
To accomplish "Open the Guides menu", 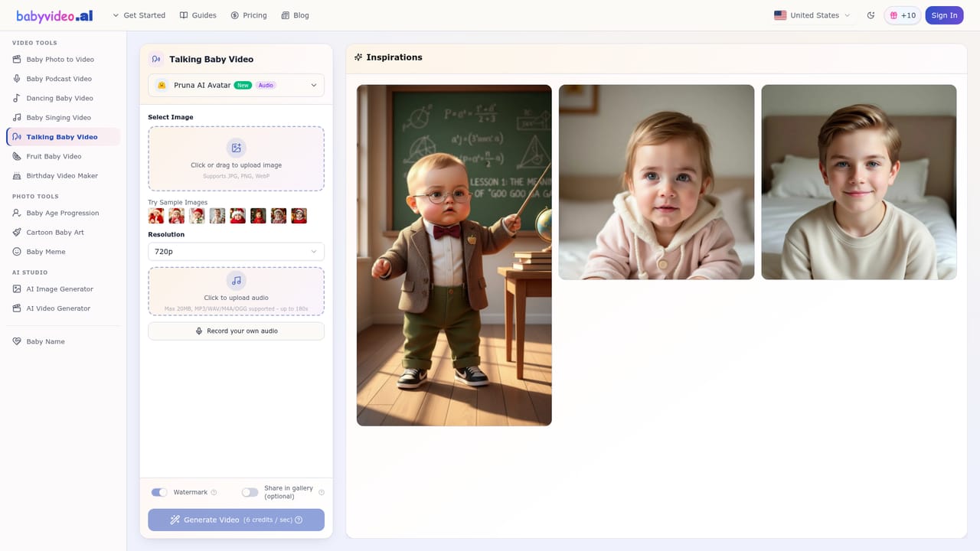I will (198, 15).
